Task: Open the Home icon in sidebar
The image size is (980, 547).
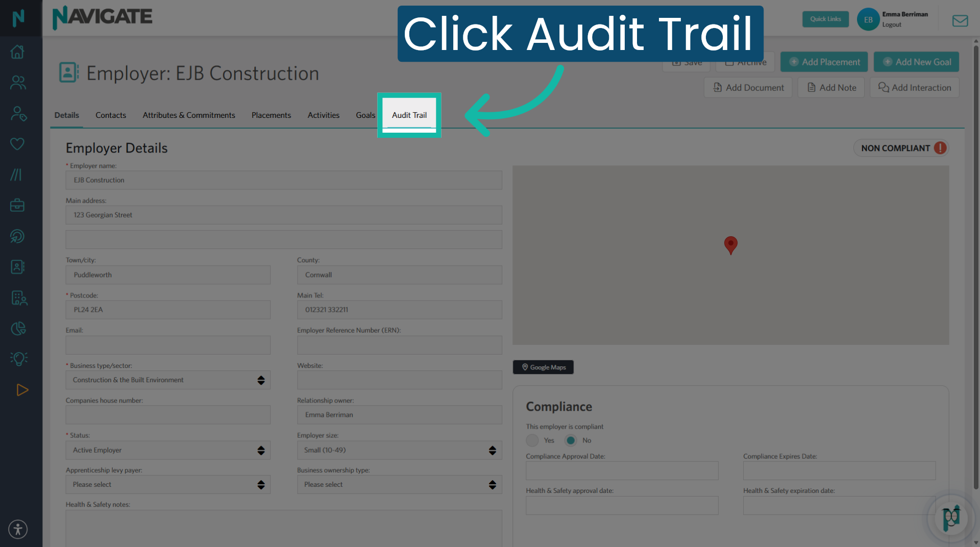Action: (x=17, y=52)
